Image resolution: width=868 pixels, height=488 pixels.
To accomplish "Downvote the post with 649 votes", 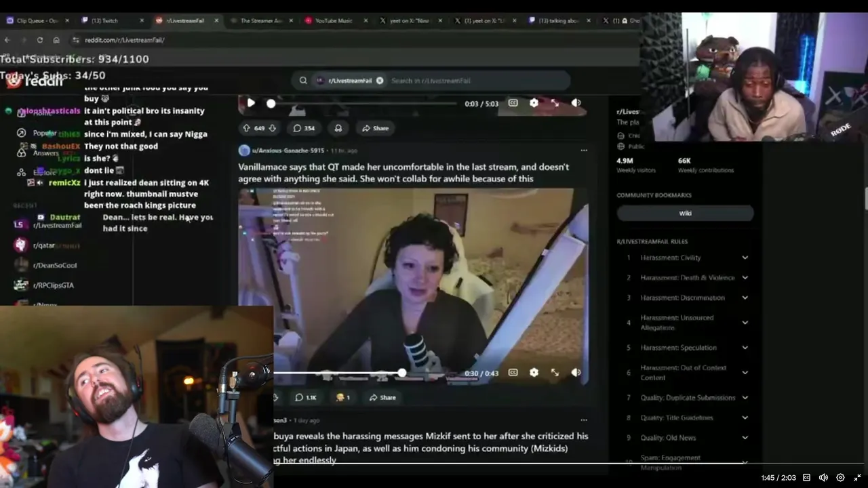I will (x=272, y=128).
